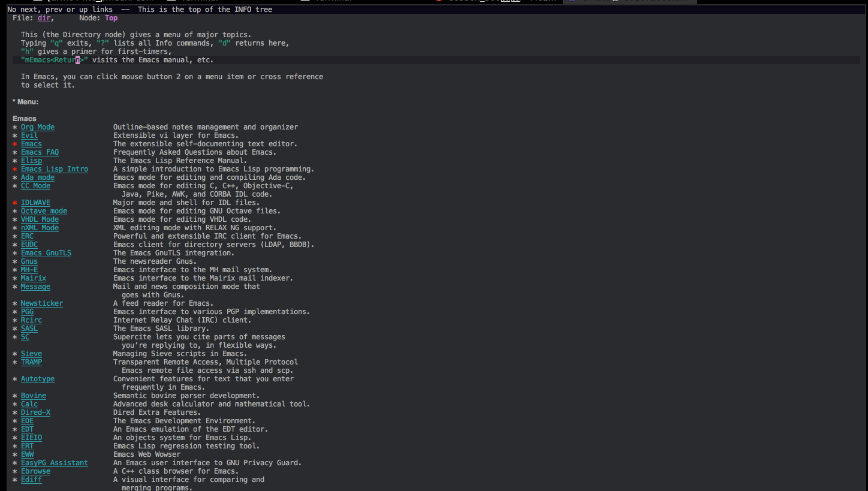This screenshot has height=491, width=868.
Task: Click 'The newsreader Gnus.' description
Action: (155, 261)
